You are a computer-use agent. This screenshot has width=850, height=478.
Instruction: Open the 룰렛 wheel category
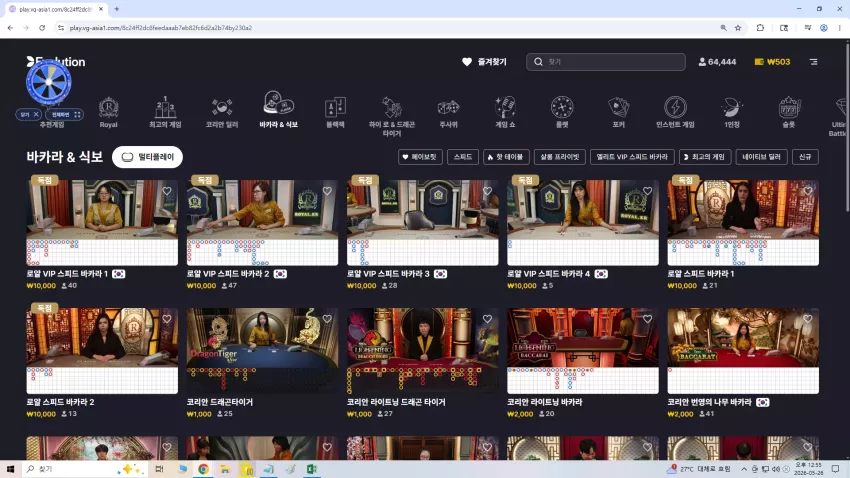pos(562,112)
